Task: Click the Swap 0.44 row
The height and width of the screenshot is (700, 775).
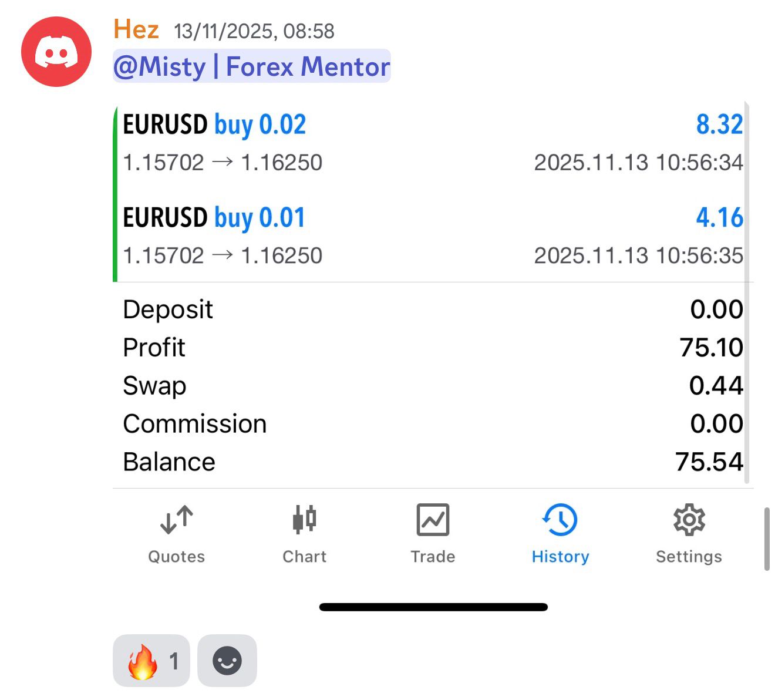Action: (x=433, y=386)
